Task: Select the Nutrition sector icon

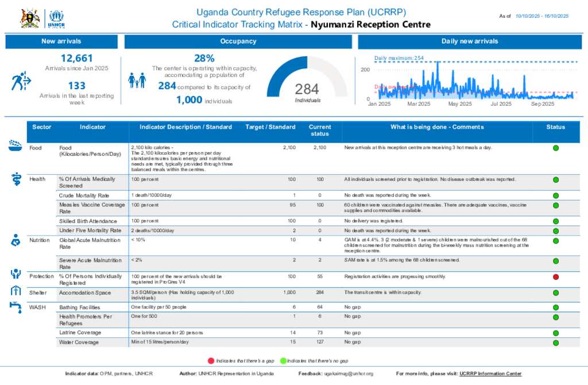Action: (16, 240)
